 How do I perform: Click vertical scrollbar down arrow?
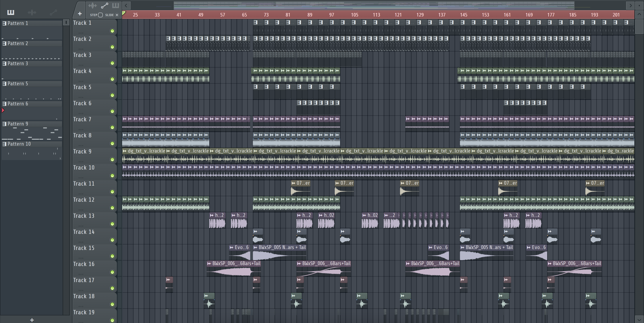[639, 319]
